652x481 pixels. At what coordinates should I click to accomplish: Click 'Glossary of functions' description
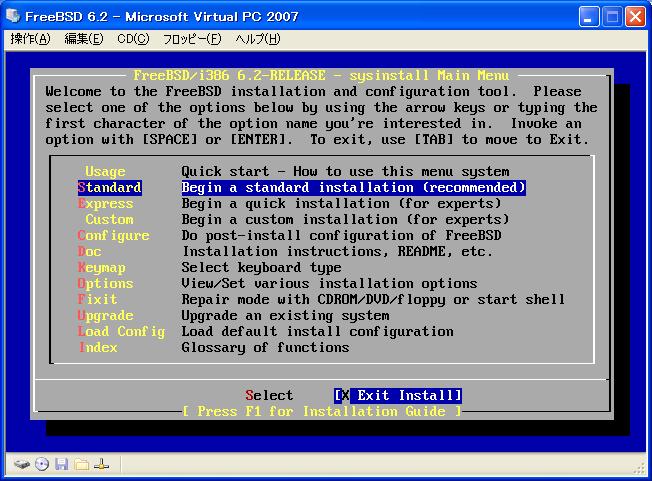pyautogui.click(x=265, y=347)
